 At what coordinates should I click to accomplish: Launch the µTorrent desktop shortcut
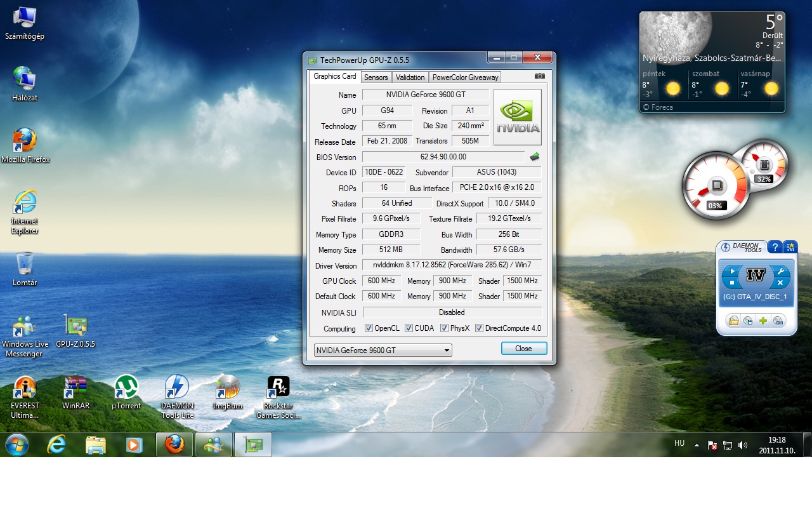pos(126,393)
